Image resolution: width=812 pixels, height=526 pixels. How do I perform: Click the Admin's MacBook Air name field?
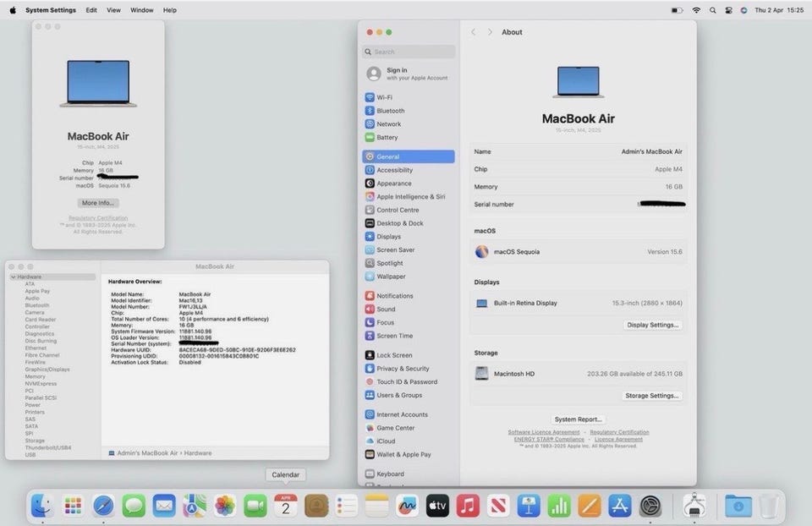tap(578, 151)
